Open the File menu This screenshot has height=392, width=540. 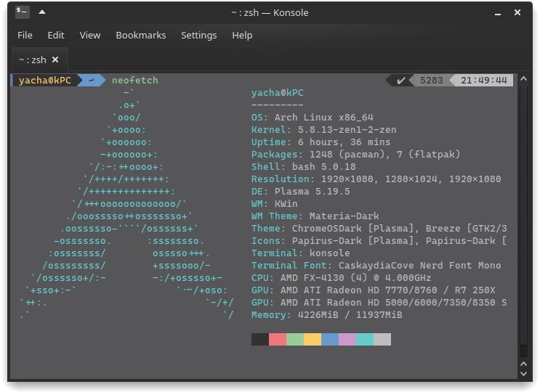click(25, 36)
